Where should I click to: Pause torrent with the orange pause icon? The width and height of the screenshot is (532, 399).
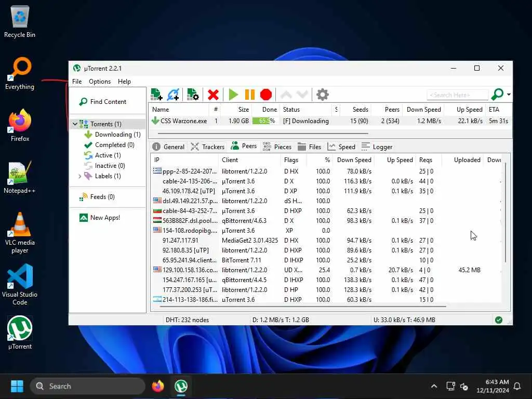point(250,95)
